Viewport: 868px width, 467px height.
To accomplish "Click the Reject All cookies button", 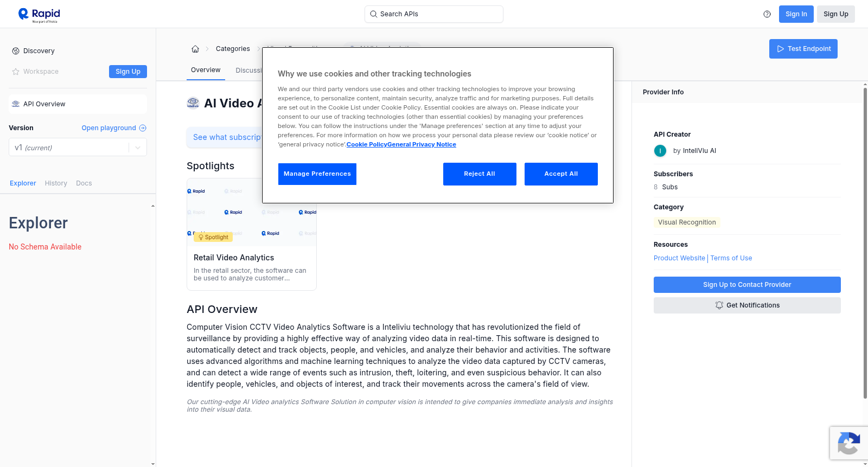I will 480,174.
